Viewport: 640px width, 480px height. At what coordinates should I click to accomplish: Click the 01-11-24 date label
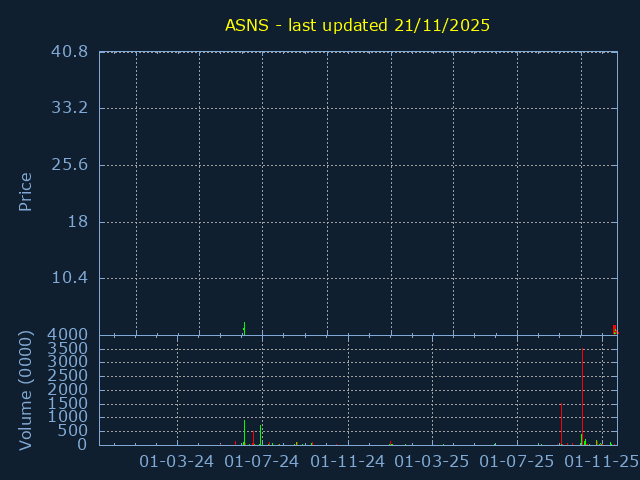point(347,461)
